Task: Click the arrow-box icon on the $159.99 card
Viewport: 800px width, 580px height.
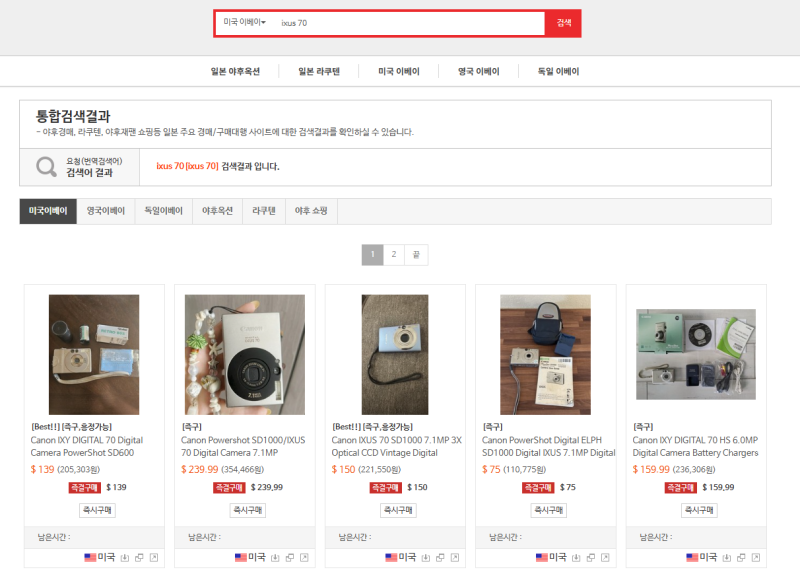Action: coord(756,558)
